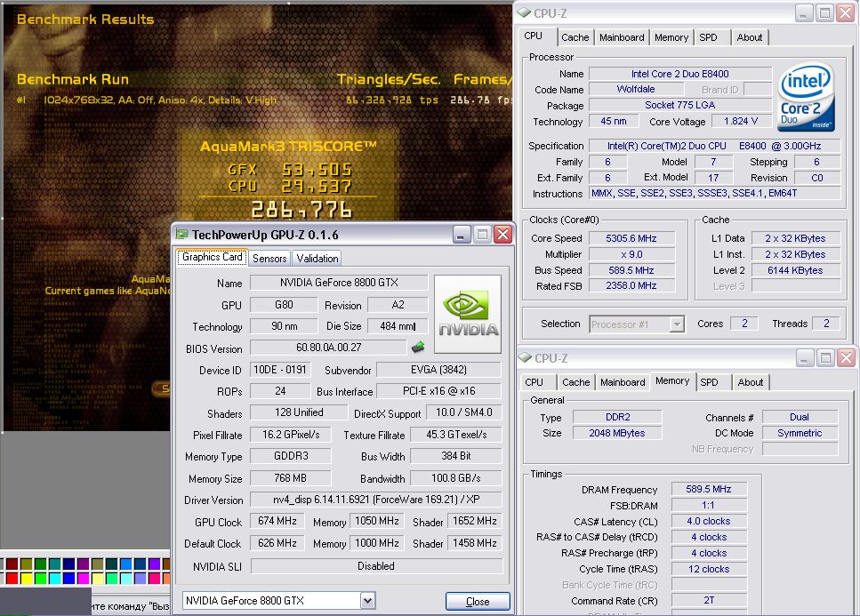This screenshot has width=860, height=616.
Task: Click the Default Clock value '626 MHz'
Action: click(277, 543)
